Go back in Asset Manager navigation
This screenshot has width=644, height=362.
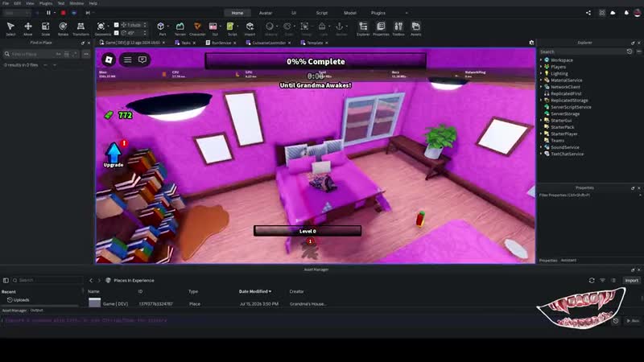(91, 280)
